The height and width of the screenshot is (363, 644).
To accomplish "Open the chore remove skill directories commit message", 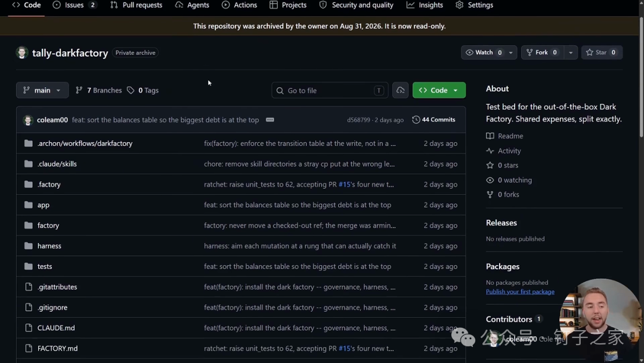I will pos(299,164).
